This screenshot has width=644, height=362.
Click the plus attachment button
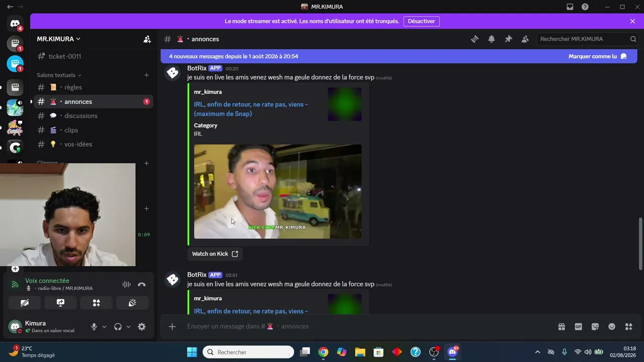coord(172,326)
